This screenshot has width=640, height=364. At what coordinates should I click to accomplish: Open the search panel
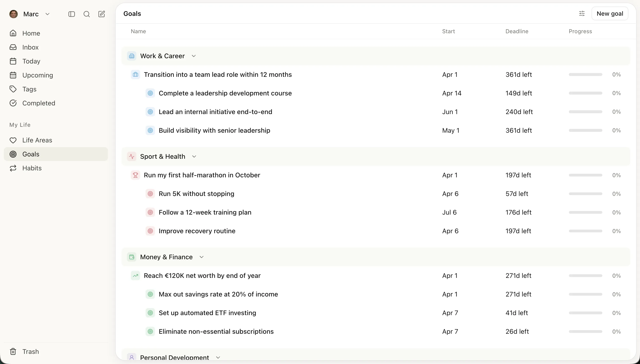pos(87,14)
